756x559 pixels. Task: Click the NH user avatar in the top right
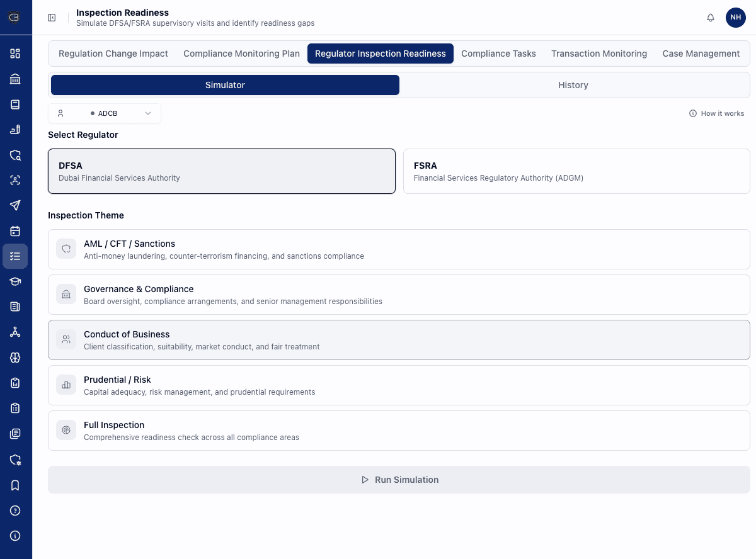pos(736,18)
